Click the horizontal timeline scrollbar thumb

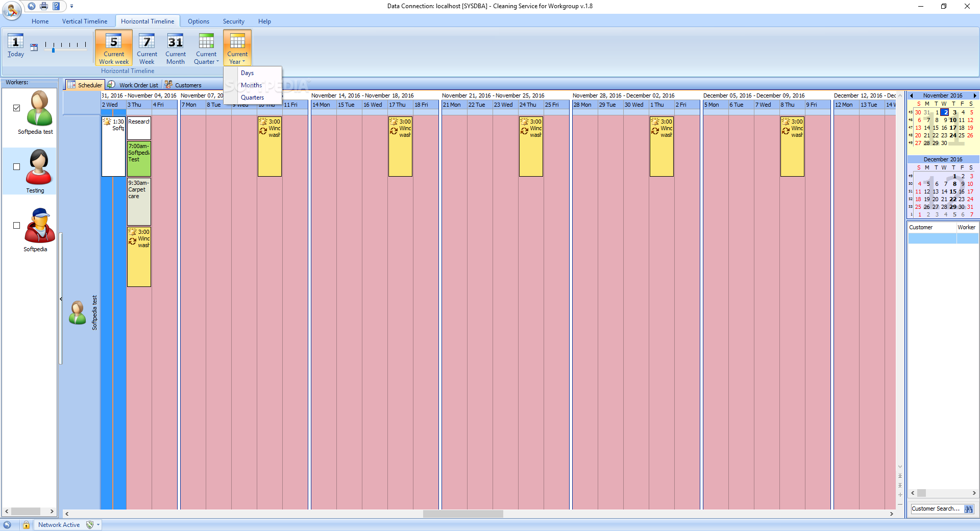coord(463,514)
